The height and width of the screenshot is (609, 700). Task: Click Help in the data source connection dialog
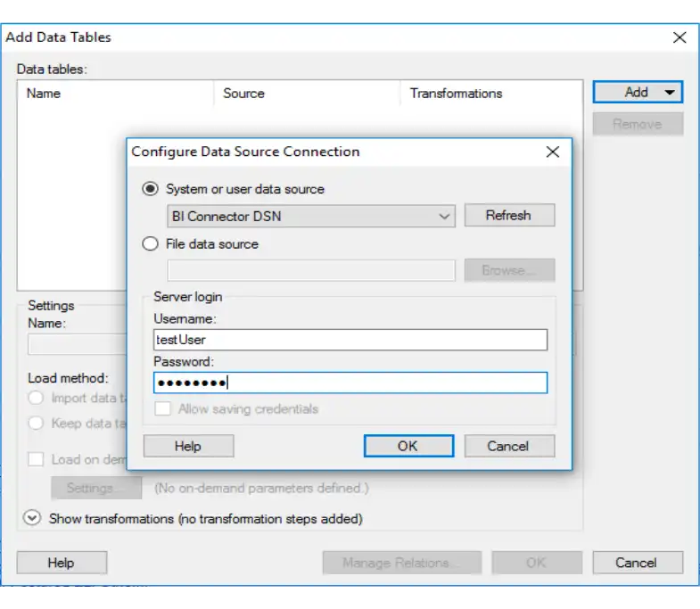188,446
